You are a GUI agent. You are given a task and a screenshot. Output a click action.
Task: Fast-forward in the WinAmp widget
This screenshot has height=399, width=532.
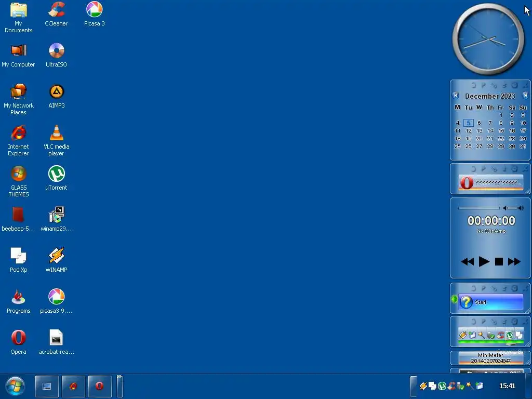point(514,262)
